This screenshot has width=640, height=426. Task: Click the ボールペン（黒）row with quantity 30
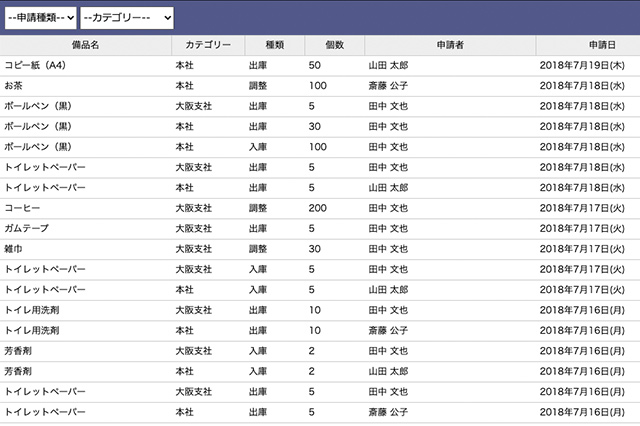pyautogui.click(x=320, y=127)
